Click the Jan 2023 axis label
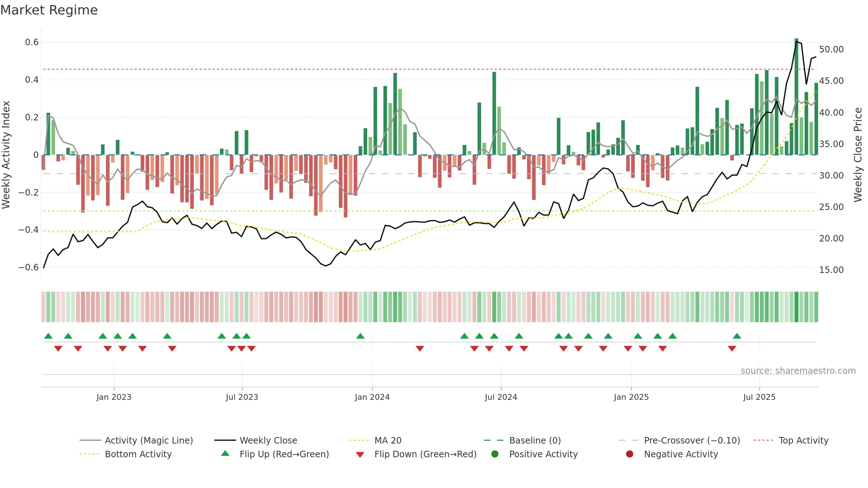Viewport: 868px width, 488px height. (114, 397)
